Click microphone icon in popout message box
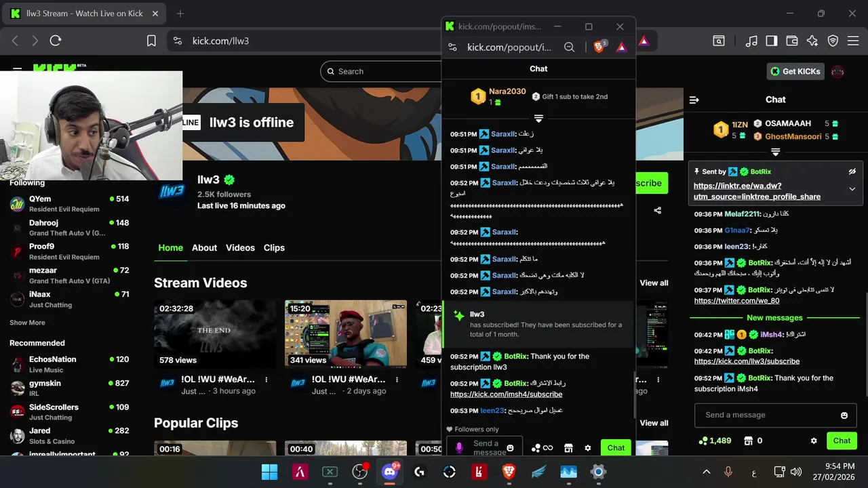 [459, 448]
